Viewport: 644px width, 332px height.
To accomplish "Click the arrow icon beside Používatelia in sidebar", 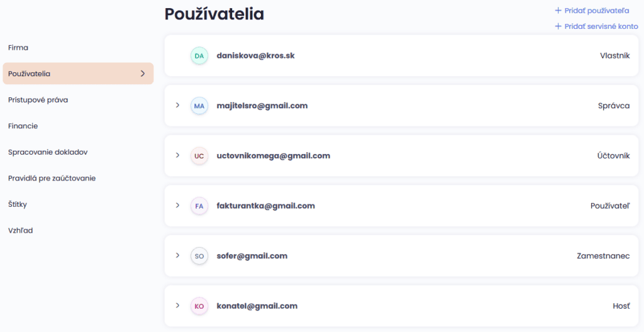I will point(143,74).
